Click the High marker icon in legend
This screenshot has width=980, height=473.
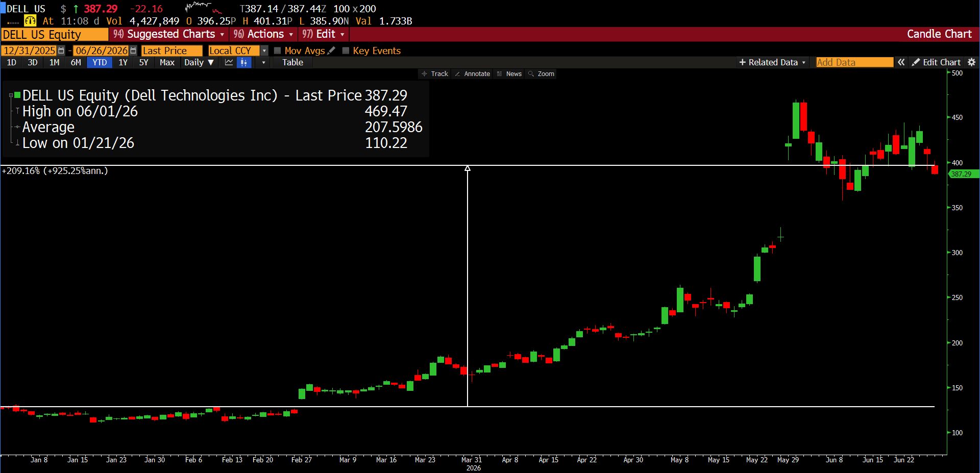(x=17, y=111)
